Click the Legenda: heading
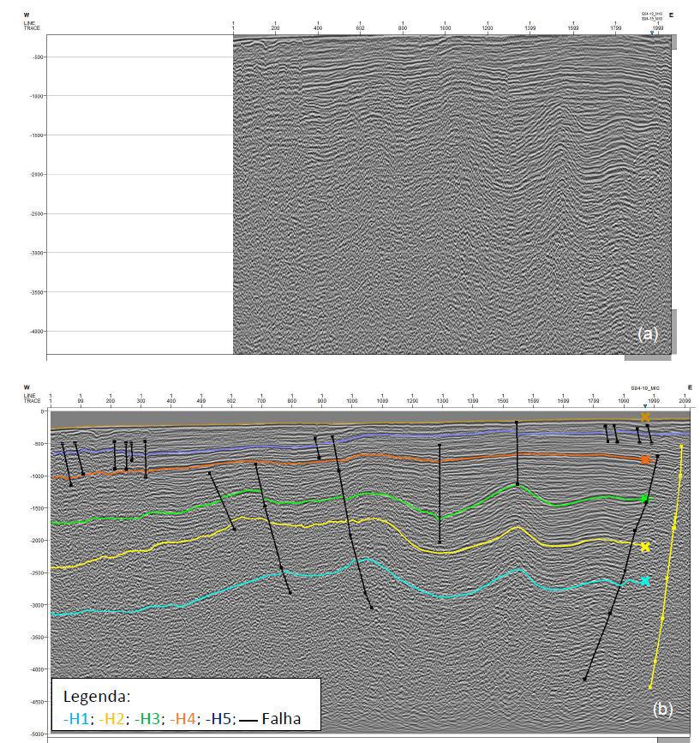 97,696
